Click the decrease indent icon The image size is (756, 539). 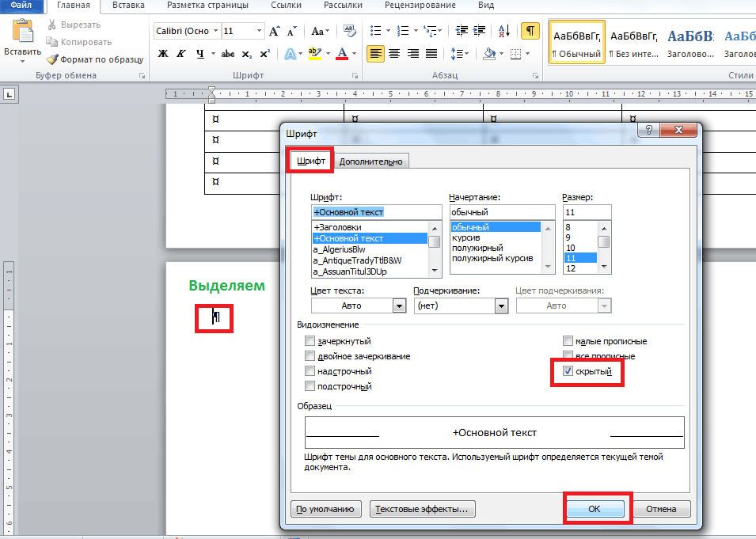462,31
